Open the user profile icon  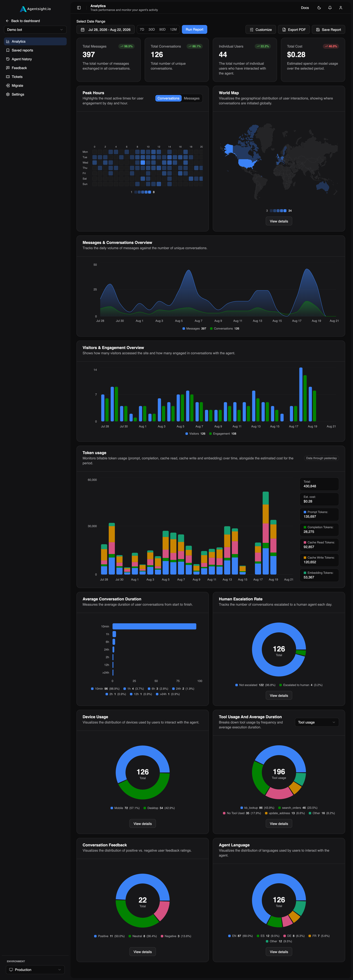pos(341,8)
